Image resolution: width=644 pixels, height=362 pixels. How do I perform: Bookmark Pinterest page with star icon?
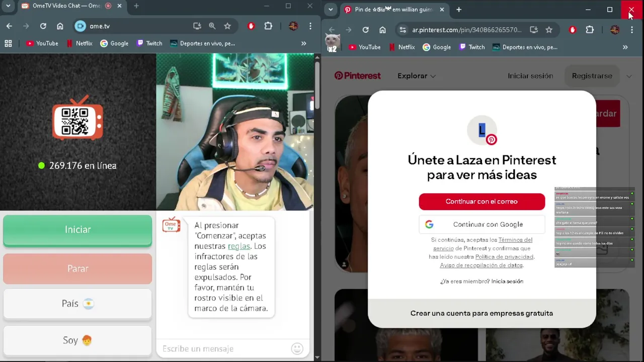point(549,30)
